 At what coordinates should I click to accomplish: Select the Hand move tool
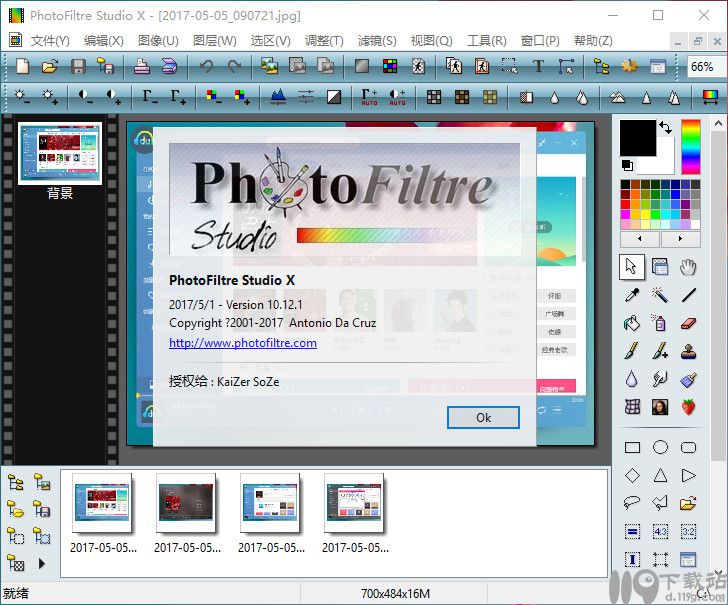688,267
